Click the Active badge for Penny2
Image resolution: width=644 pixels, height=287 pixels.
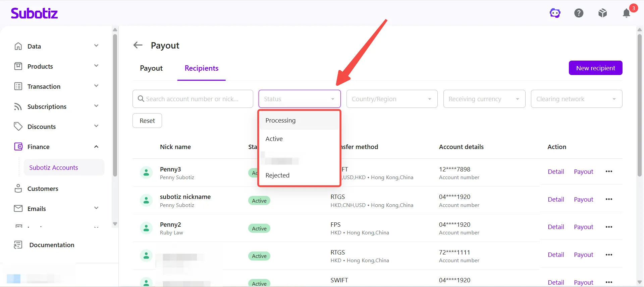click(x=259, y=228)
